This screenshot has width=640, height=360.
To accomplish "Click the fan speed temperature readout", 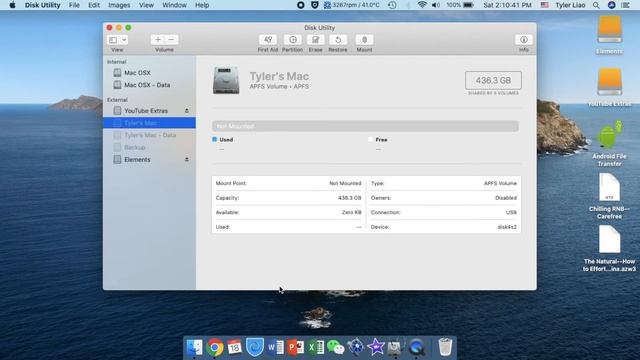I will pos(352,5).
